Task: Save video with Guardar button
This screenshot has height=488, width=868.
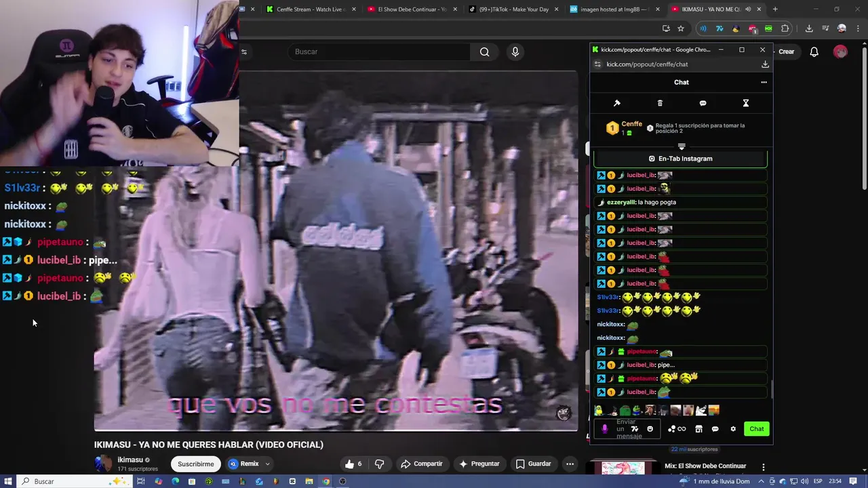Action: point(533,464)
